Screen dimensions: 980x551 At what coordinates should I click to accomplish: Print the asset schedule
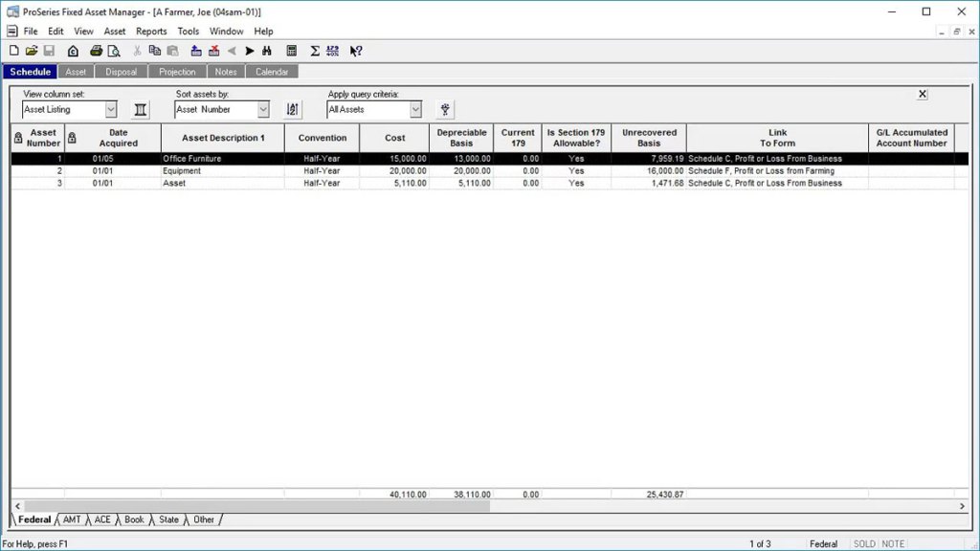[94, 51]
